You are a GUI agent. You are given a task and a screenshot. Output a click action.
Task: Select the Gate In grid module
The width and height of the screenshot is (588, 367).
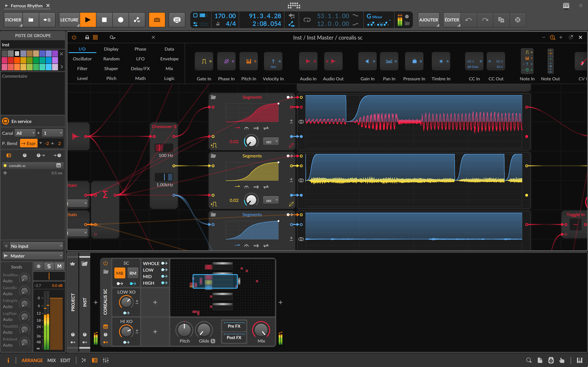click(204, 61)
